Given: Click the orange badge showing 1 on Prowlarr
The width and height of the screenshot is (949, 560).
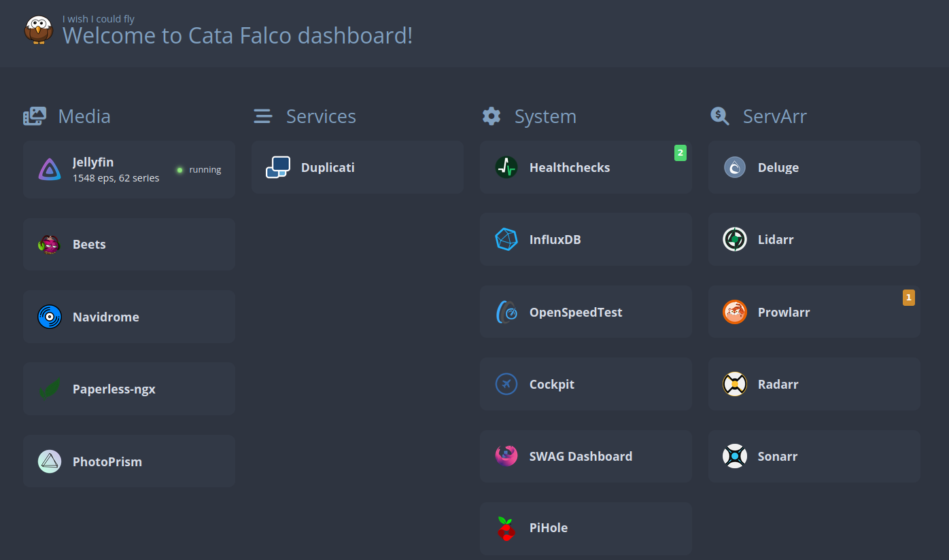Looking at the screenshot, I should 909,297.
